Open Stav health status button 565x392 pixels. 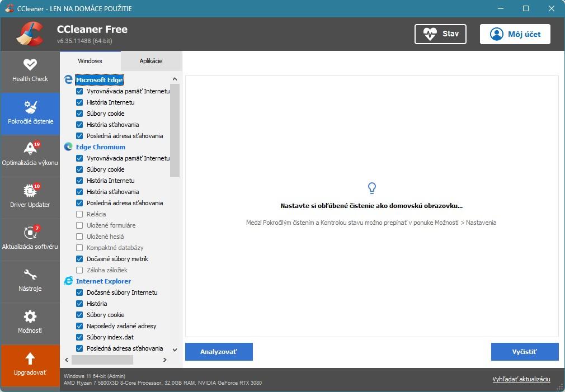pyautogui.click(x=440, y=34)
